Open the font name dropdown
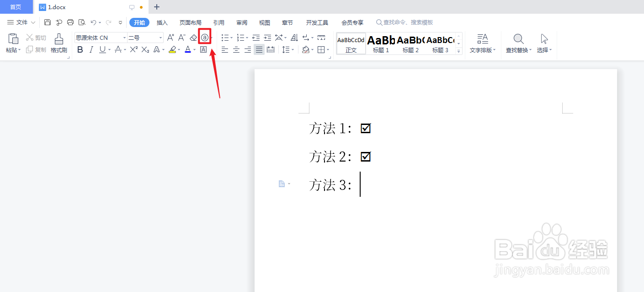The width and height of the screenshot is (644, 292). coord(124,37)
